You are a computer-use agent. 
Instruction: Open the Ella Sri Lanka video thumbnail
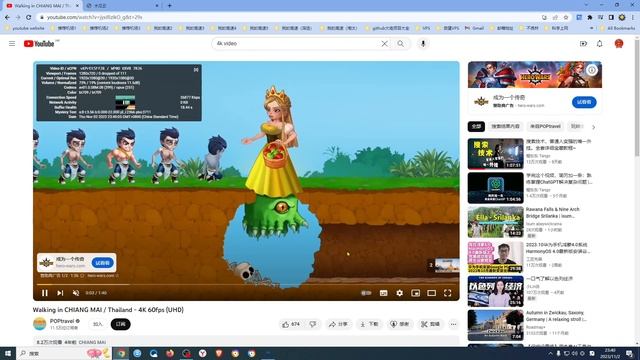coord(496,222)
